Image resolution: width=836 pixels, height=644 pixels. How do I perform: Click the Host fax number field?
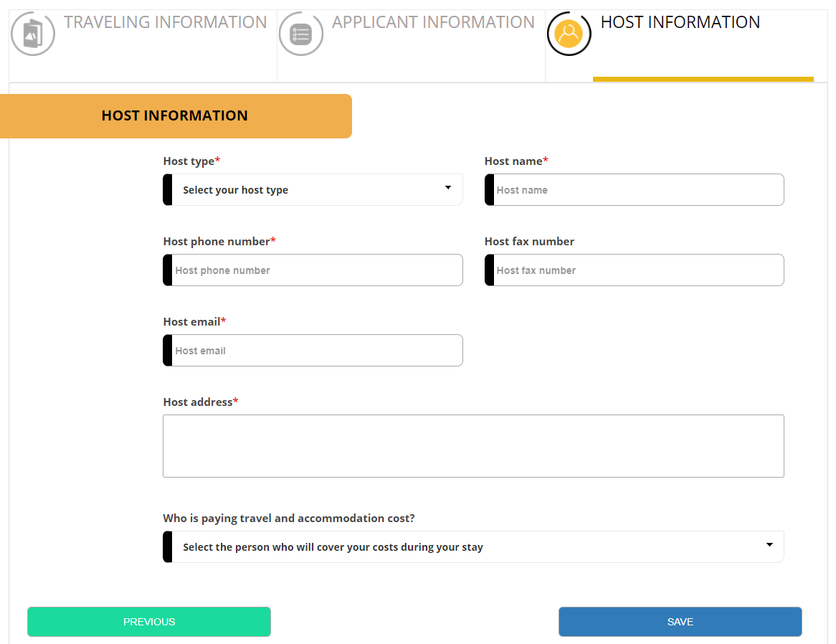click(634, 270)
